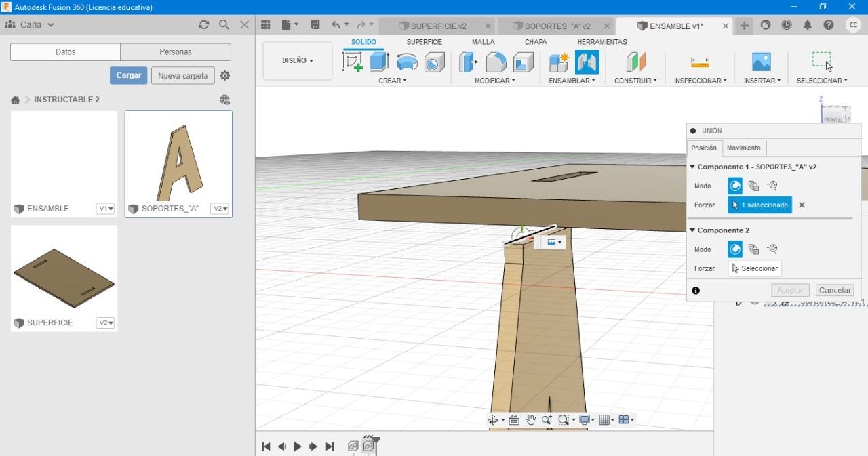
Task: Click the Measure icon under INSPECCIONAR
Action: coord(700,62)
